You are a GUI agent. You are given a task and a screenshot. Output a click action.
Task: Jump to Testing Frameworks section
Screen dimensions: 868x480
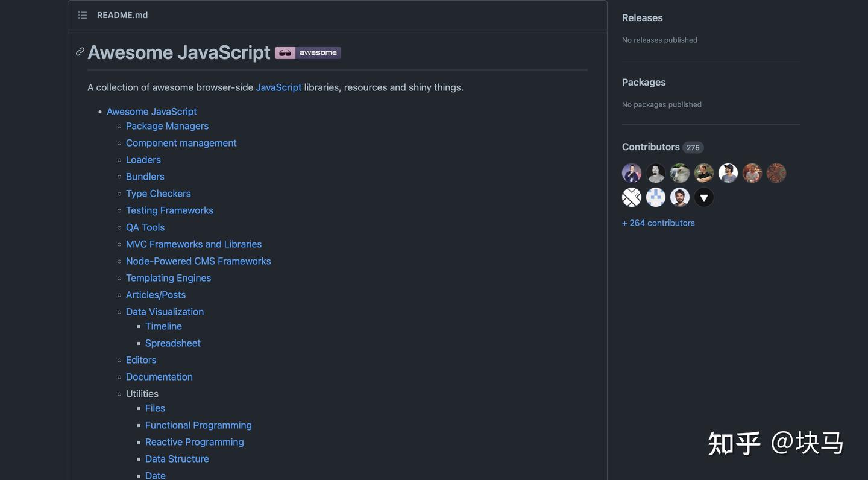click(x=170, y=210)
